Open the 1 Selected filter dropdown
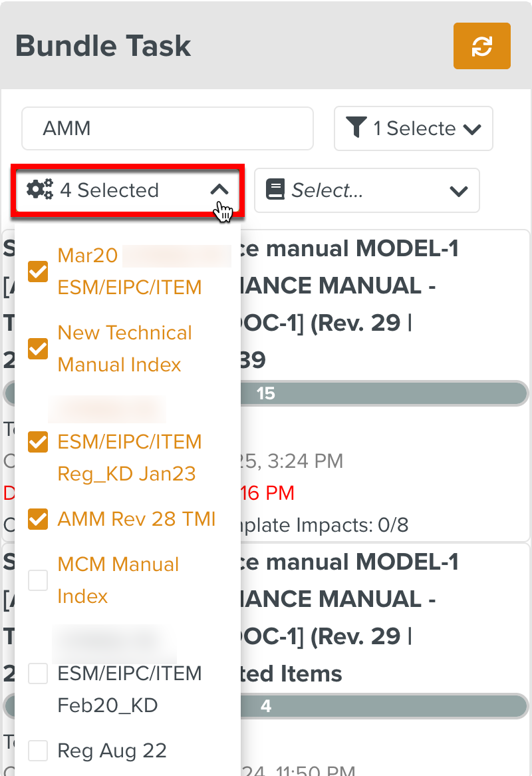The height and width of the screenshot is (776, 532). (412, 128)
